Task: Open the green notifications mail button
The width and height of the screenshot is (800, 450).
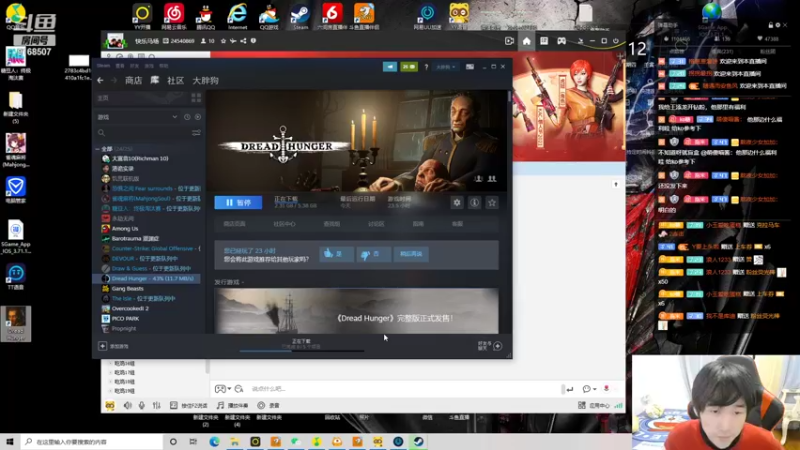Action: pyautogui.click(x=409, y=66)
